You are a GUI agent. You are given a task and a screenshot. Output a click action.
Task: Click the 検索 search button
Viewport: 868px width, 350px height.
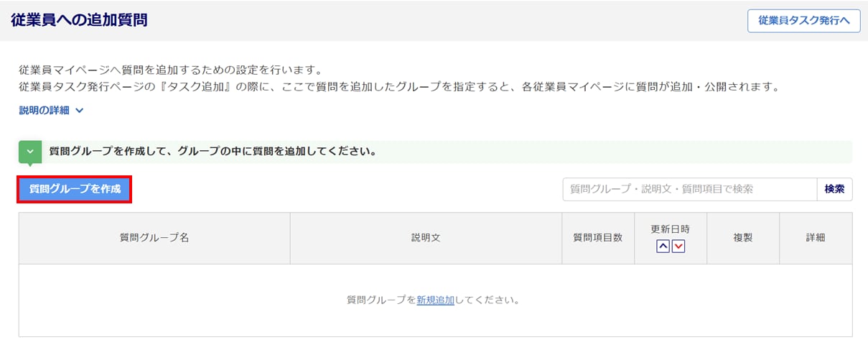(834, 189)
